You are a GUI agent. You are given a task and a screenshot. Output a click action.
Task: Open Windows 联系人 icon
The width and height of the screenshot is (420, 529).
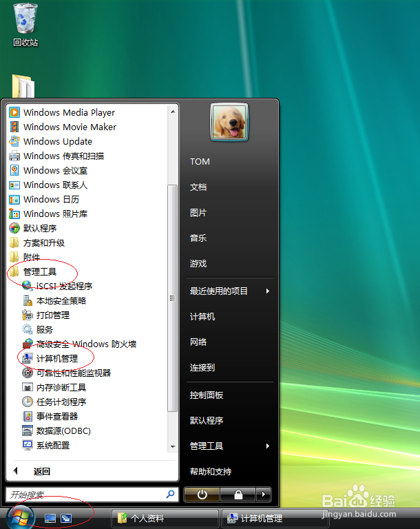(14, 185)
